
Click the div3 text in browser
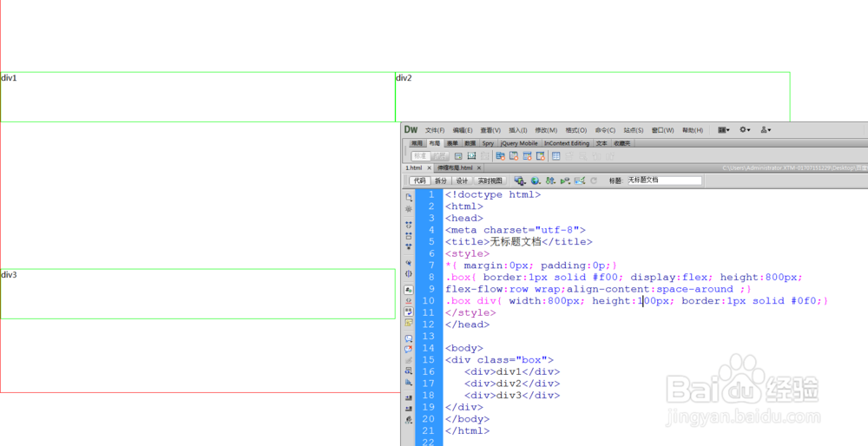[x=9, y=275]
